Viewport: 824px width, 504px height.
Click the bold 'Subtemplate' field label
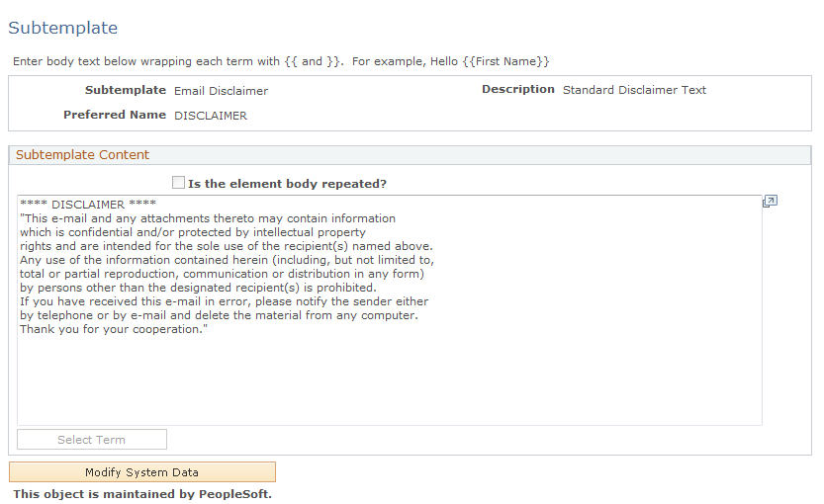click(126, 90)
